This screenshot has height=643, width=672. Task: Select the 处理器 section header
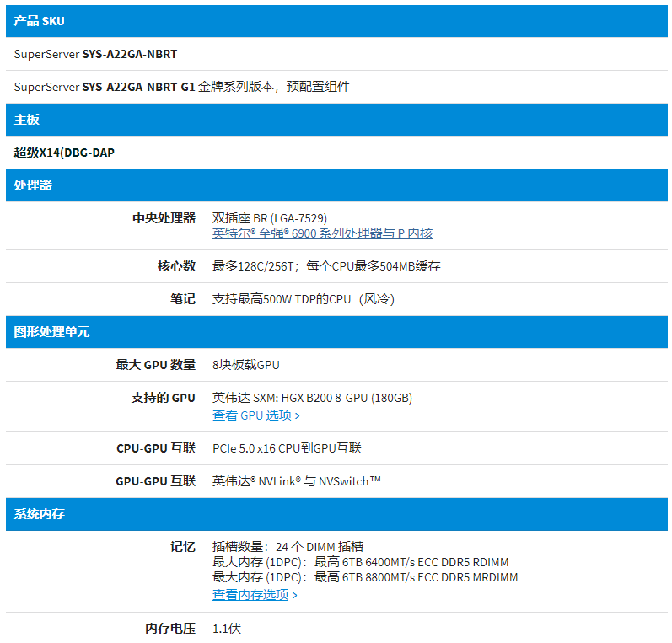pos(336,185)
